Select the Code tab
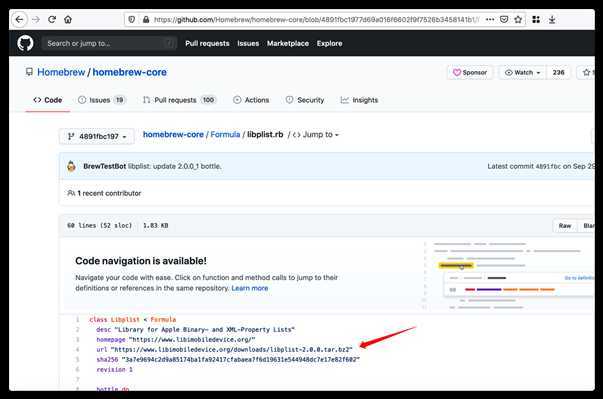 pyautogui.click(x=48, y=100)
